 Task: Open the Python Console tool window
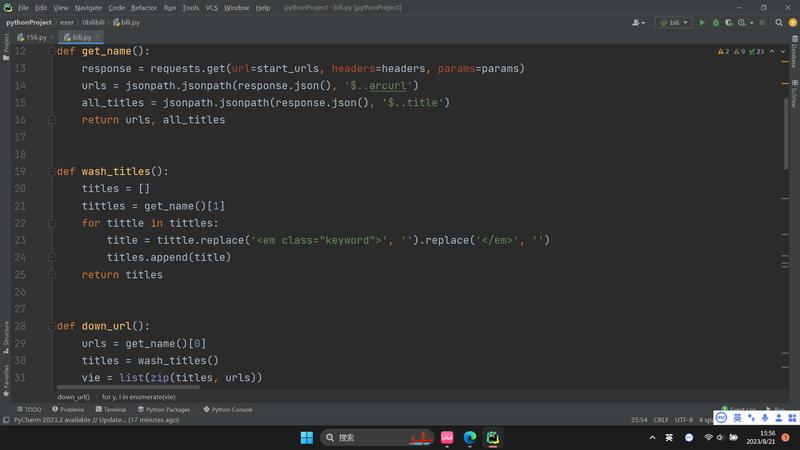pyautogui.click(x=228, y=409)
